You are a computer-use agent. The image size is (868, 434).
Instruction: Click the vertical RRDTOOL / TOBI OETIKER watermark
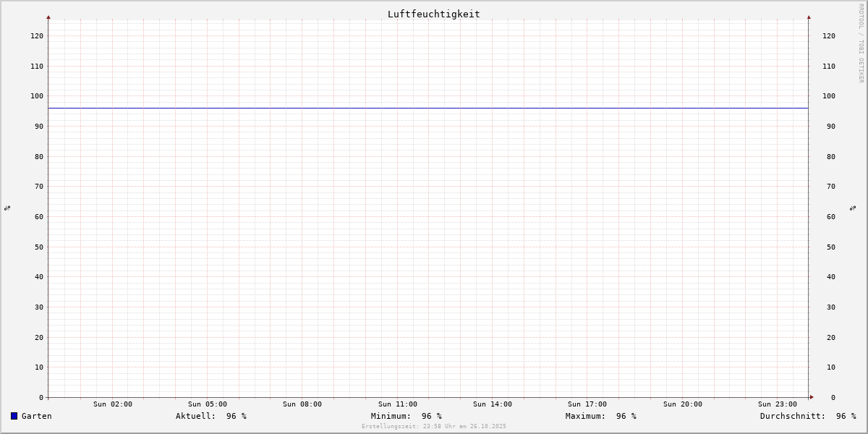point(861,43)
